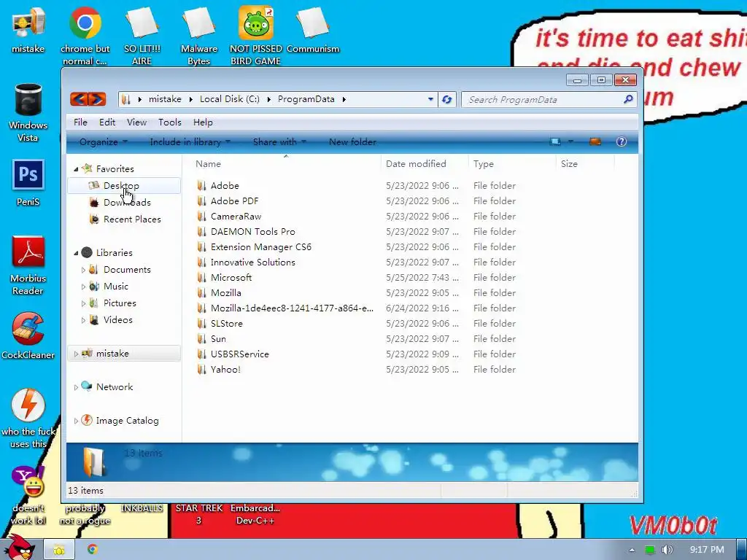Viewport: 747px width, 560px height.
Task: Refresh the ProgramData folder view
Action: pyautogui.click(x=447, y=99)
